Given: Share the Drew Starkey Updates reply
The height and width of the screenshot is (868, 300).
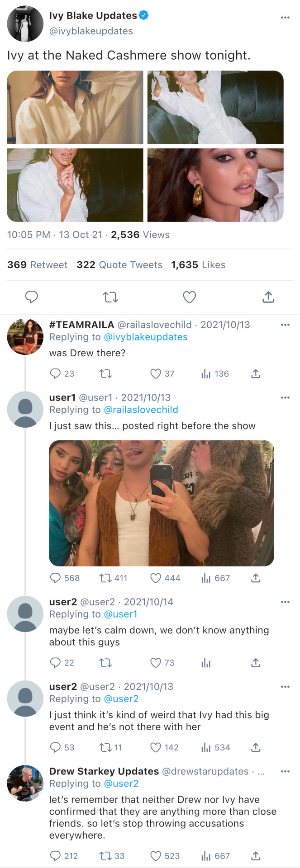Looking at the screenshot, I should [256, 856].
